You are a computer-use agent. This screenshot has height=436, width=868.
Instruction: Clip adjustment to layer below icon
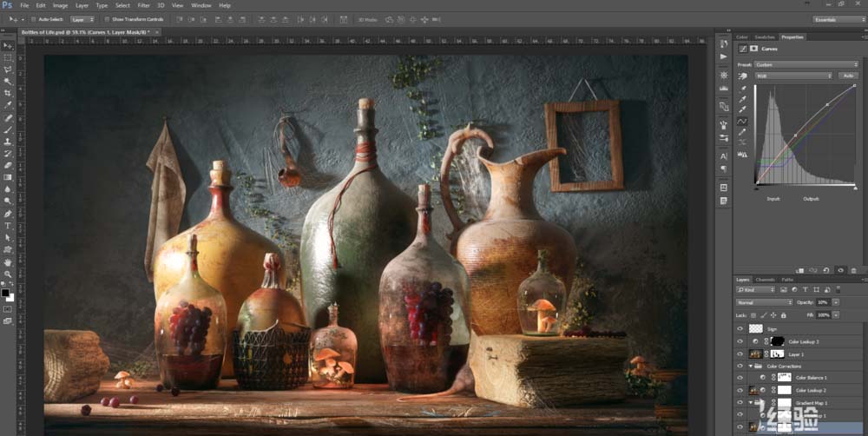click(x=800, y=270)
